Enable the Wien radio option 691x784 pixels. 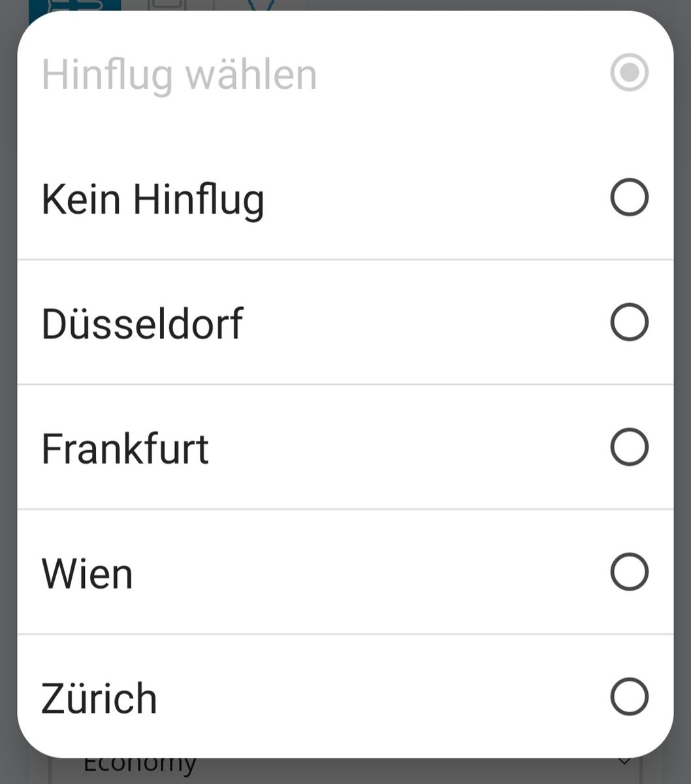629,572
